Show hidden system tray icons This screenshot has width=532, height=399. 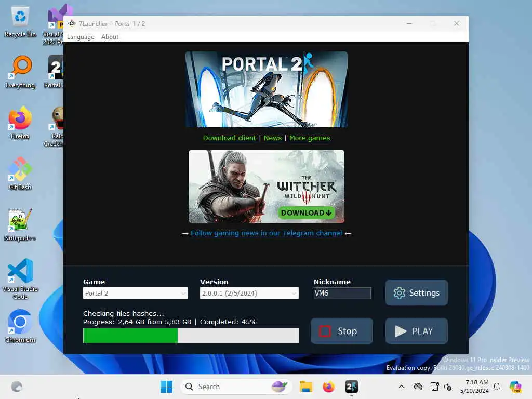click(402, 387)
